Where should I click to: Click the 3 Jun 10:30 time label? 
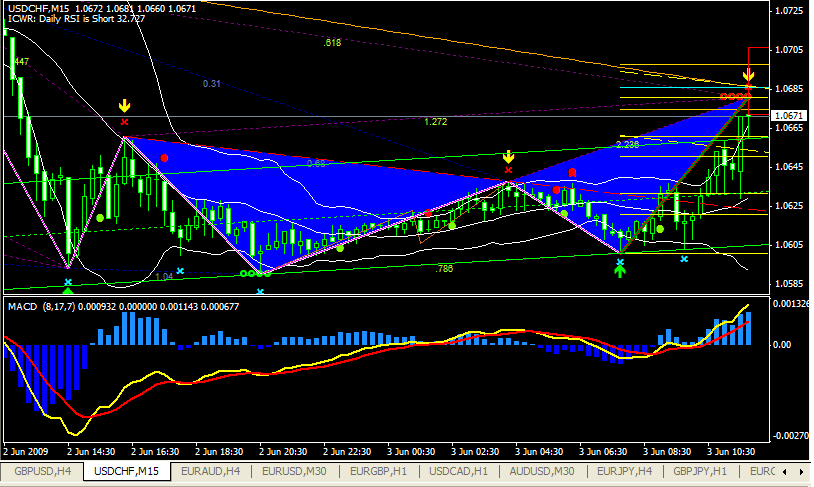(x=731, y=452)
